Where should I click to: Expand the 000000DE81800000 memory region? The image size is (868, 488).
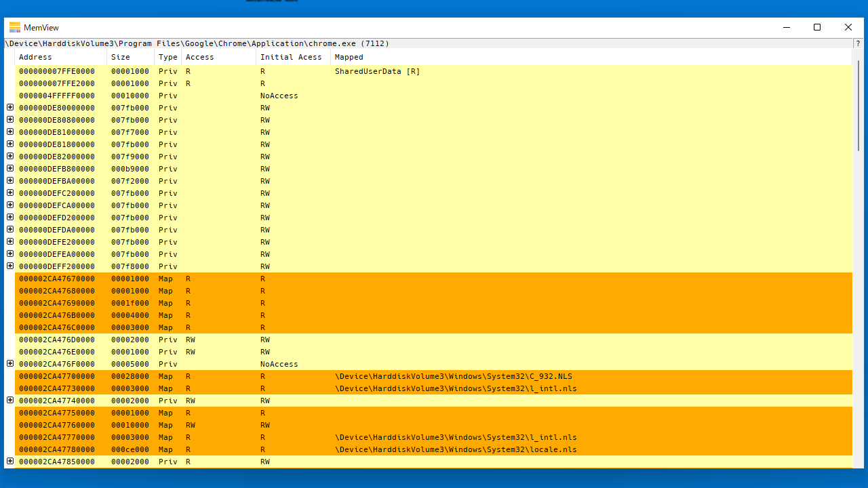tap(10, 144)
